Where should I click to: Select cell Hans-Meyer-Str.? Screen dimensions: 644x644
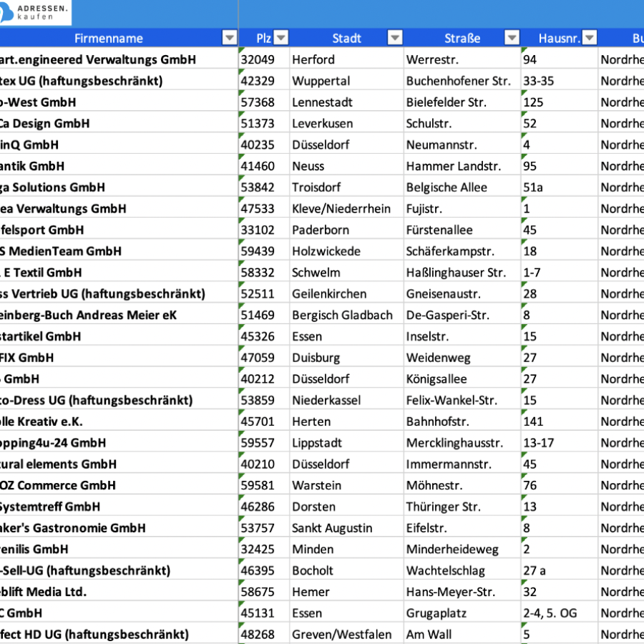(462, 593)
